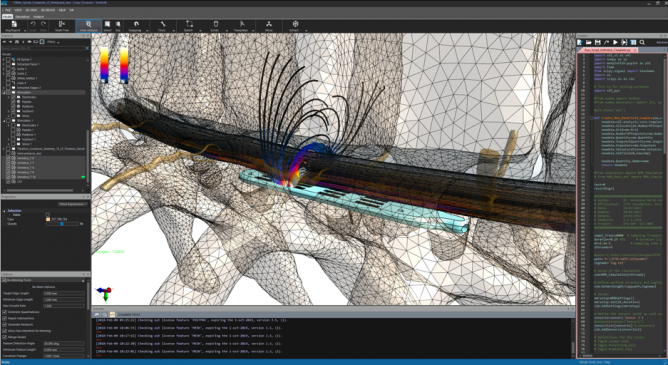Adjust the Opacity slider

[x=62, y=224]
